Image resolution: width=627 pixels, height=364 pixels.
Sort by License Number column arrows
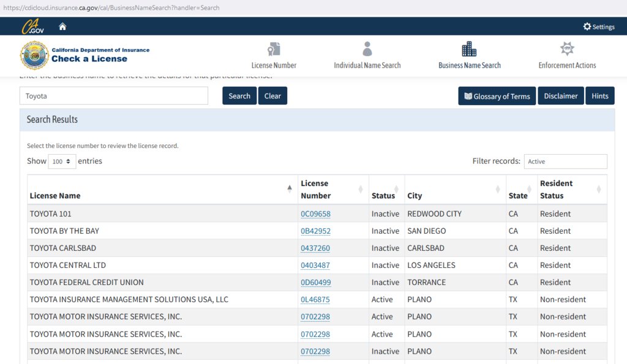pos(360,189)
